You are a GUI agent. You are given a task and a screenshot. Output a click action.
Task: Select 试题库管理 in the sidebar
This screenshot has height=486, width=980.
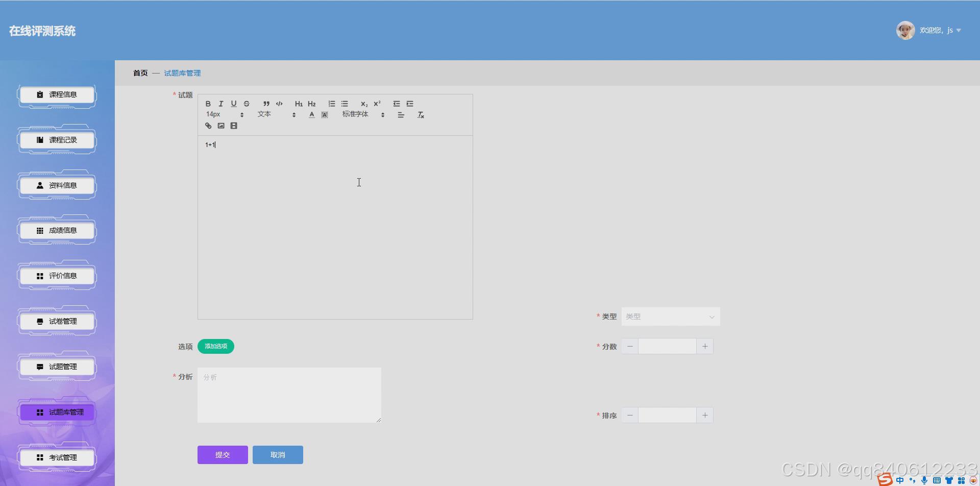[57, 412]
